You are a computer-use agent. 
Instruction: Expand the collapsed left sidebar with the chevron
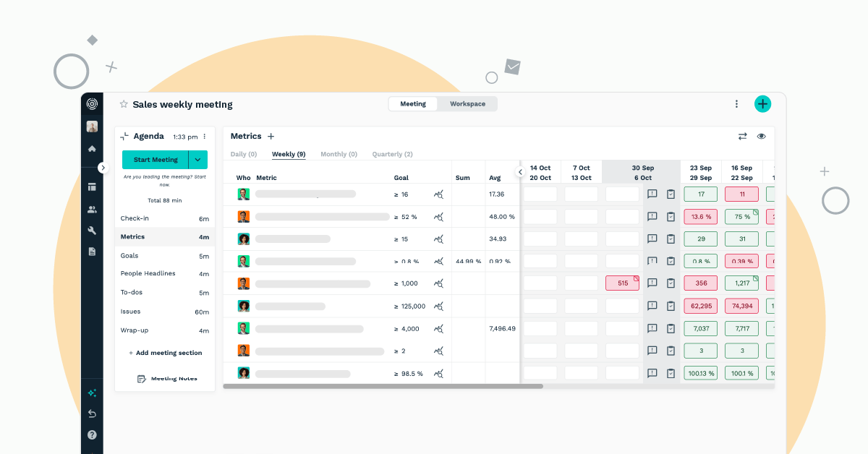click(103, 168)
